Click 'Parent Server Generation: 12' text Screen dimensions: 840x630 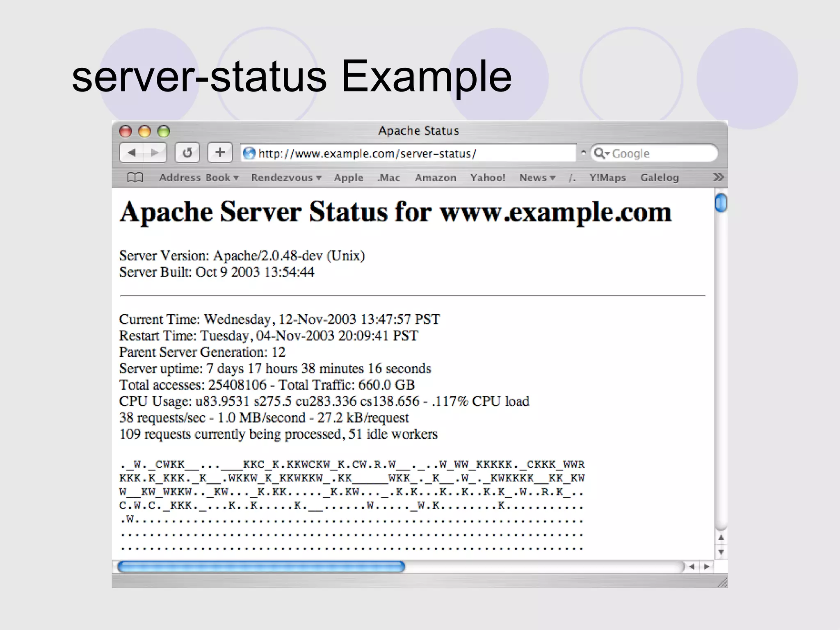(202, 352)
